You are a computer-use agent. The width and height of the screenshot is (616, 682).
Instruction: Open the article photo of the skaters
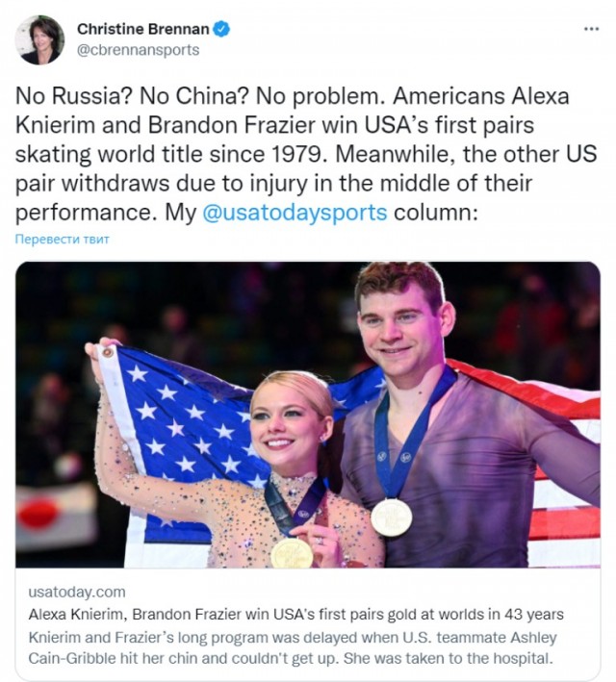(x=308, y=415)
